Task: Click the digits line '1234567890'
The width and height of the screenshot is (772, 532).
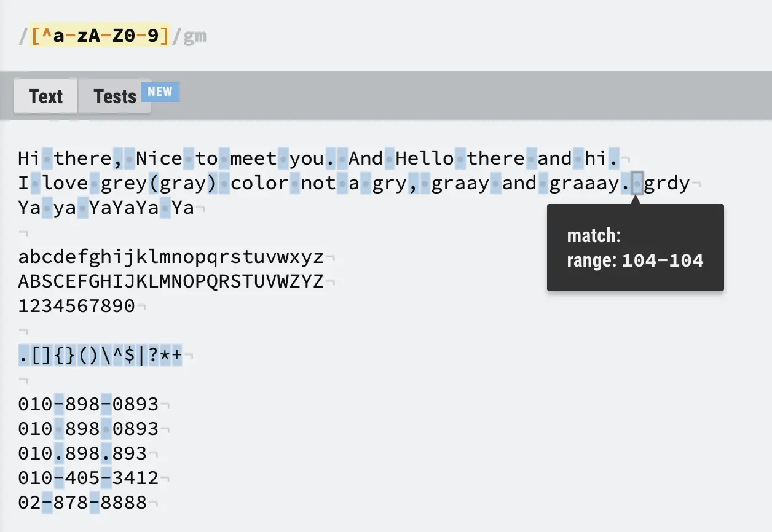Action: tap(77, 306)
